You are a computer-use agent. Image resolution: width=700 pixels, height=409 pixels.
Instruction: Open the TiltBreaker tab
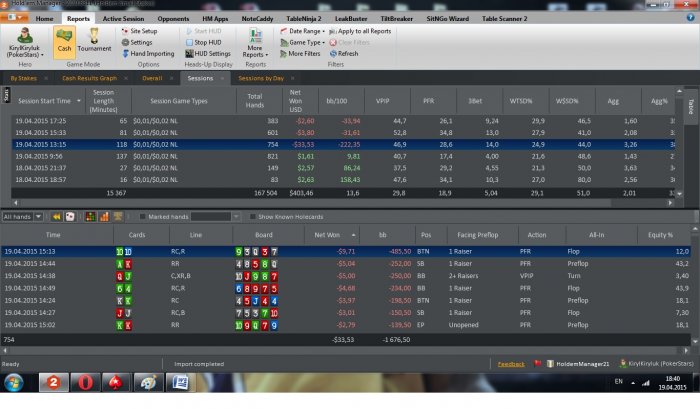coord(396,19)
